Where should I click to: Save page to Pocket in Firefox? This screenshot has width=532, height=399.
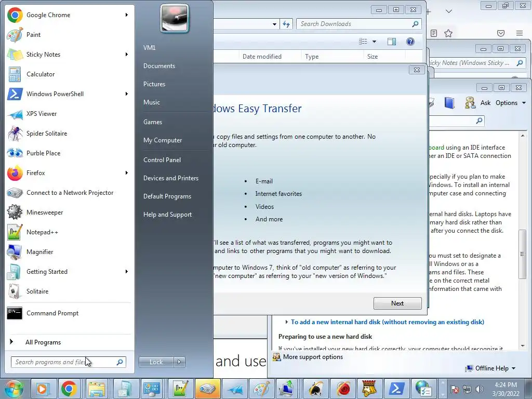pos(501,33)
